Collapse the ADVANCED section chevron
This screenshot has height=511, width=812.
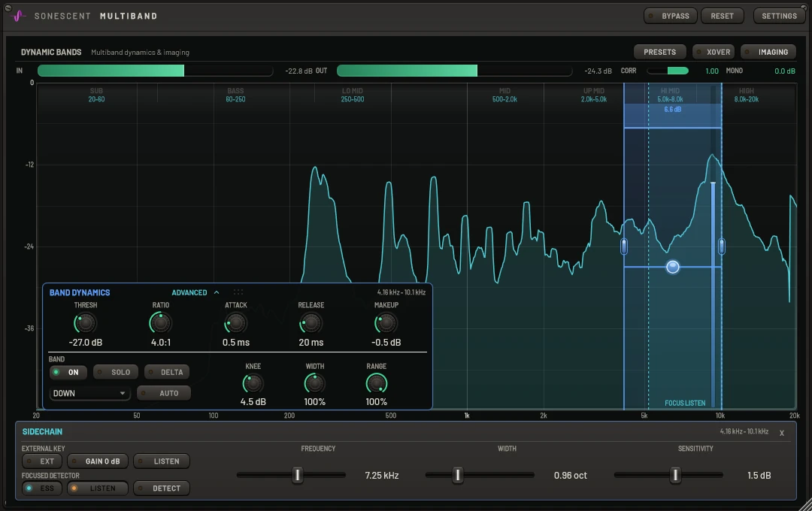coord(217,292)
